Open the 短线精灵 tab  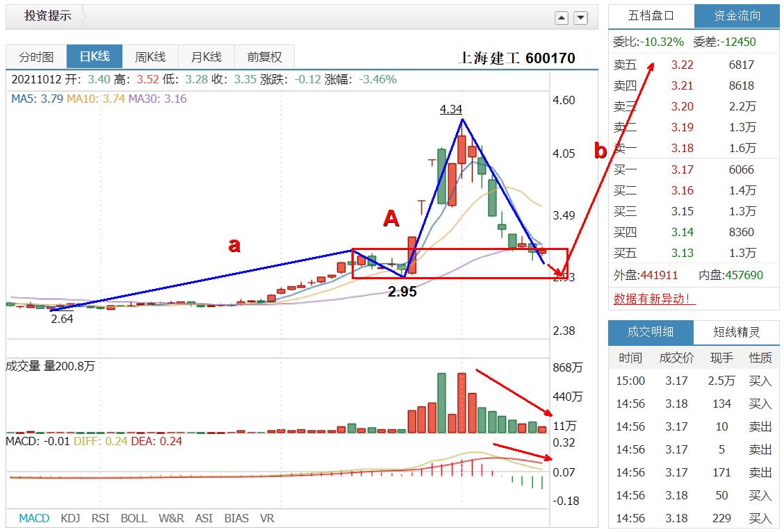(x=737, y=332)
